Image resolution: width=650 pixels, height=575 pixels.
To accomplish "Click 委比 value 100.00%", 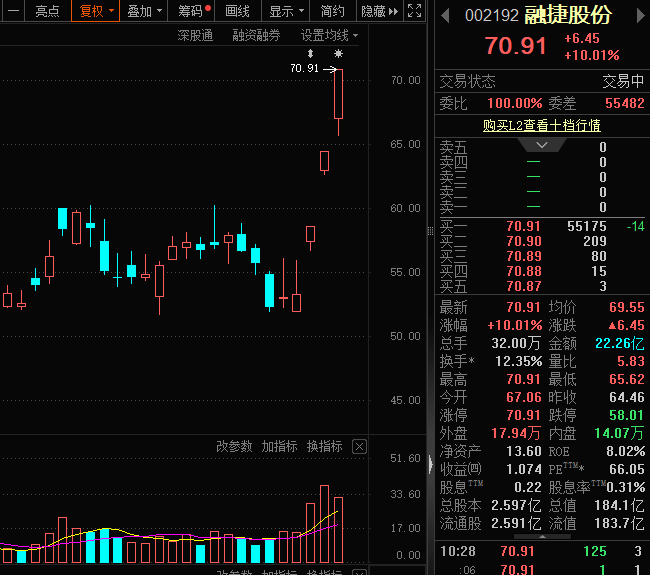I will [514, 103].
